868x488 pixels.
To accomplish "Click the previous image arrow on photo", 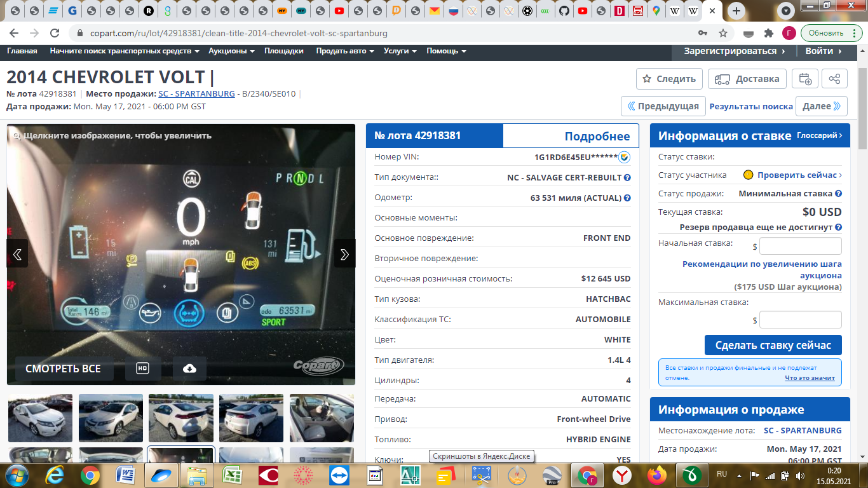I will (x=17, y=254).
